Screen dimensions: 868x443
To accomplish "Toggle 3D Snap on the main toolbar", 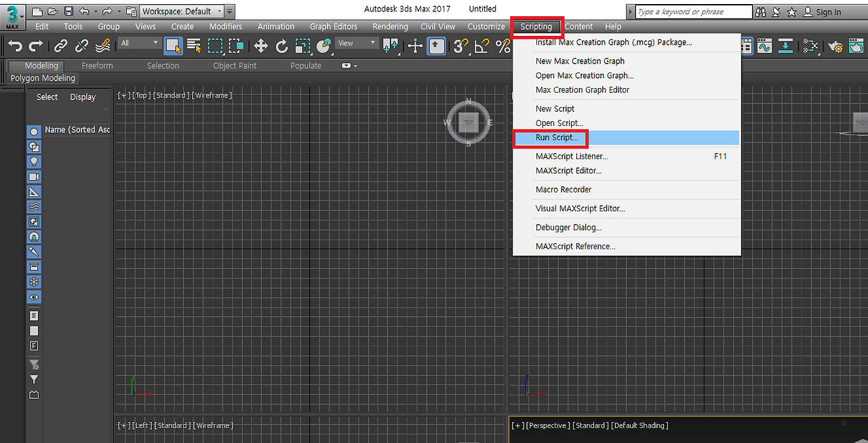I will tap(460, 46).
